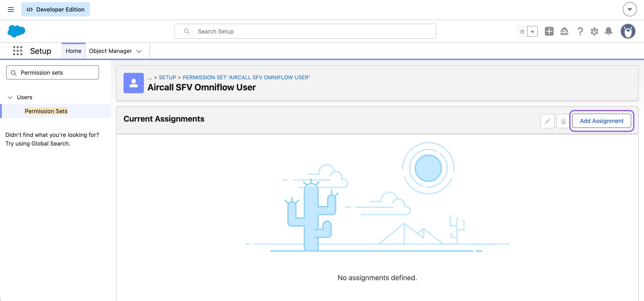Switch to the Object Manager tab
Viewport: 644px width, 301px height.
[x=110, y=51]
